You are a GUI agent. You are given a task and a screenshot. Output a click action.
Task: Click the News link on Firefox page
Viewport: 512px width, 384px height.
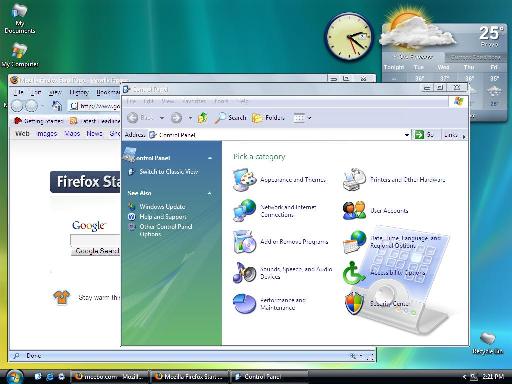[x=94, y=134]
